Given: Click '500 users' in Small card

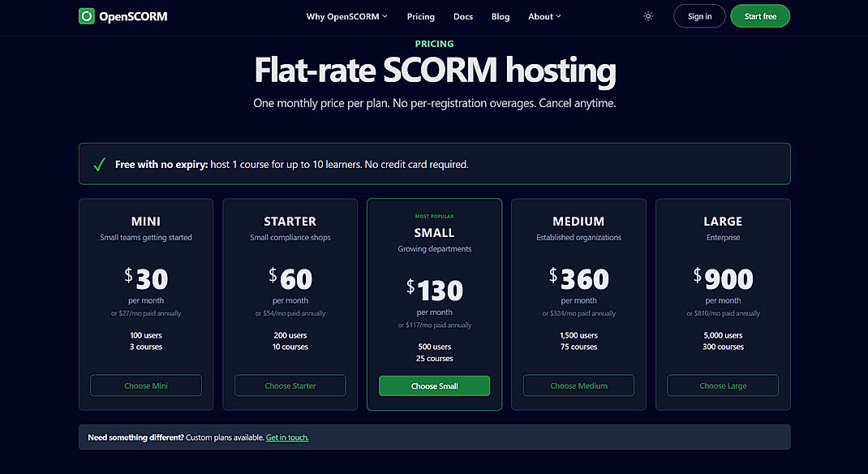Looking at the screenshot, I should click(x=435, y=347).
